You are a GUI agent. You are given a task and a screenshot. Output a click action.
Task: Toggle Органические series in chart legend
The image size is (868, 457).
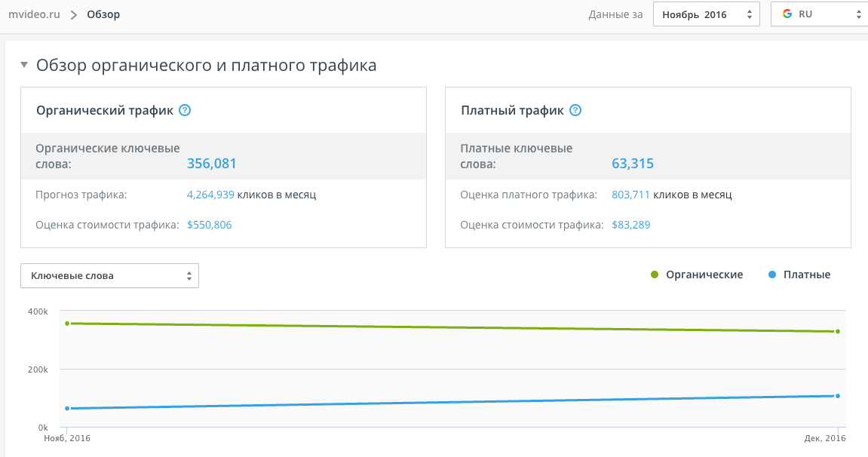pos(698,275)
